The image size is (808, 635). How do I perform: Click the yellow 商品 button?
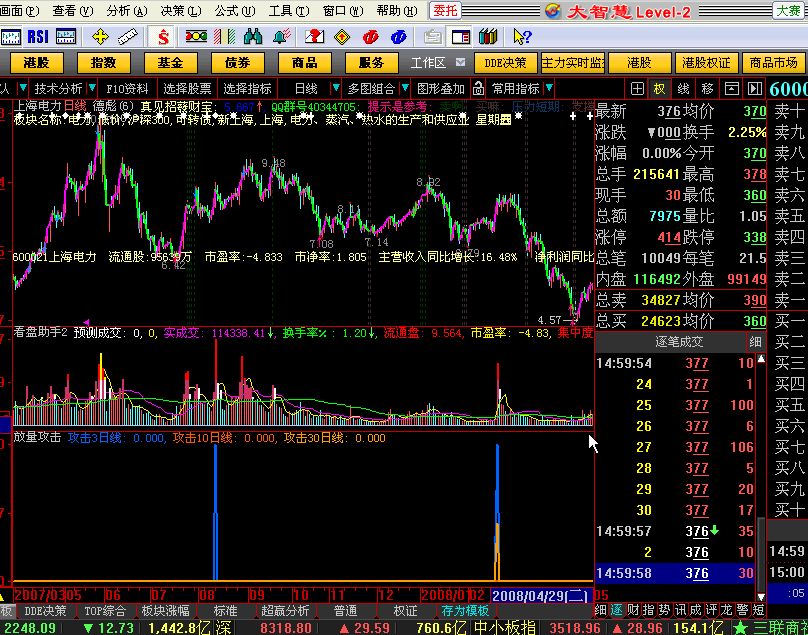coord(305,63)
